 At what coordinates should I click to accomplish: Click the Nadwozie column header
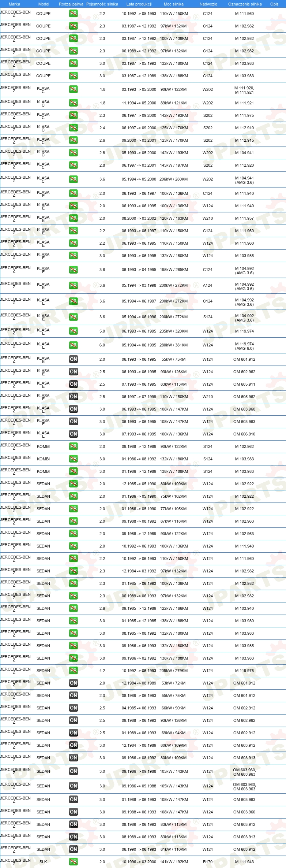click(x=208, y=4)
